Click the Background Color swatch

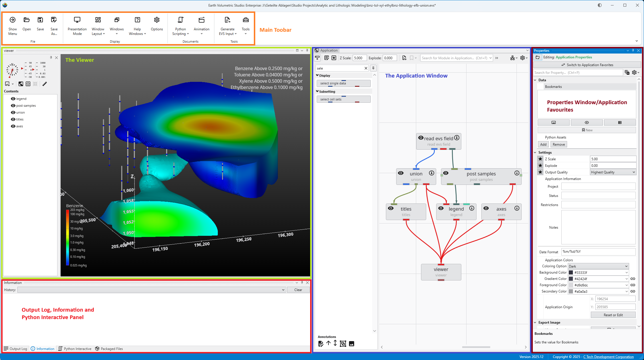571,273
